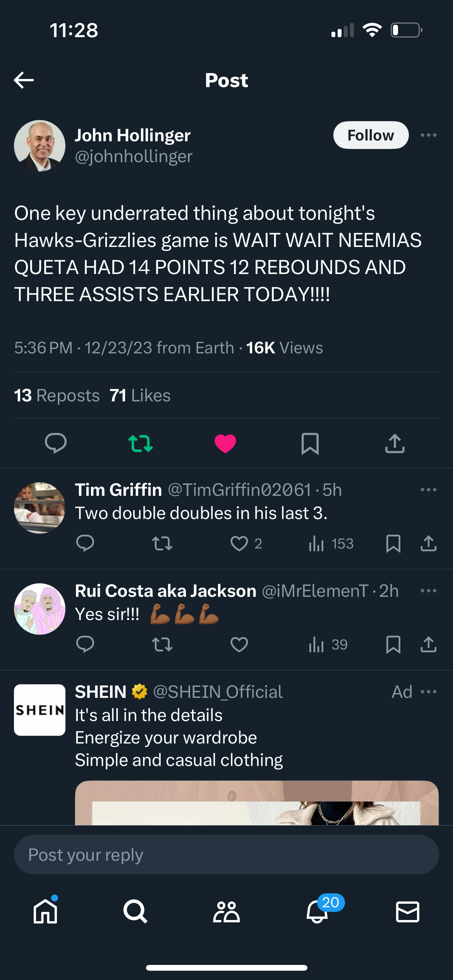Reply to the main post
This screenshot has width=453, height=980.
tap(56, 443)
